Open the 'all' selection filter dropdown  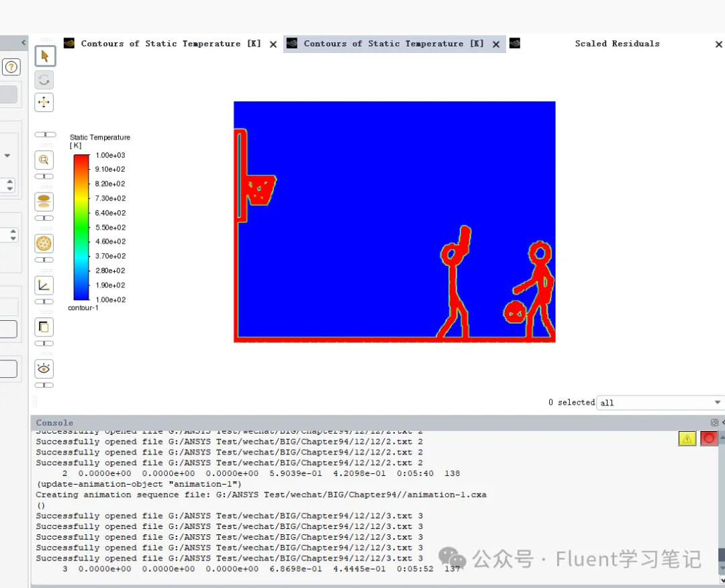tap(659, 403)
